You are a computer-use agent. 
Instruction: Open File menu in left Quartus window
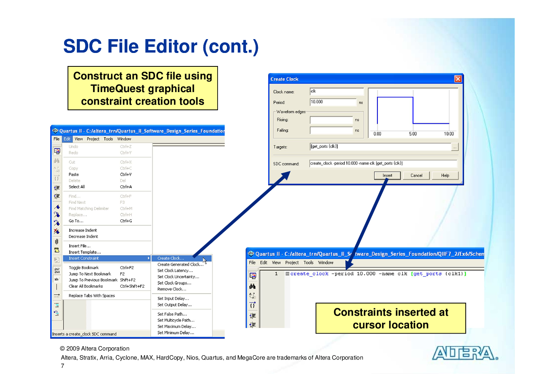click(57, 139)
